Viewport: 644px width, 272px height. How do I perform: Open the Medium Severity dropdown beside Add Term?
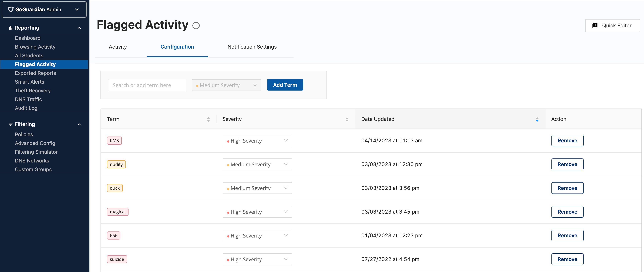tap(226, 85)
